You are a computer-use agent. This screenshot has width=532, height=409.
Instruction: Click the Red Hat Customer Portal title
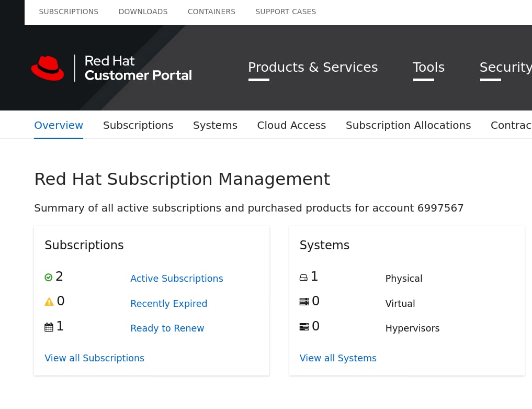[x=138, y=68]
